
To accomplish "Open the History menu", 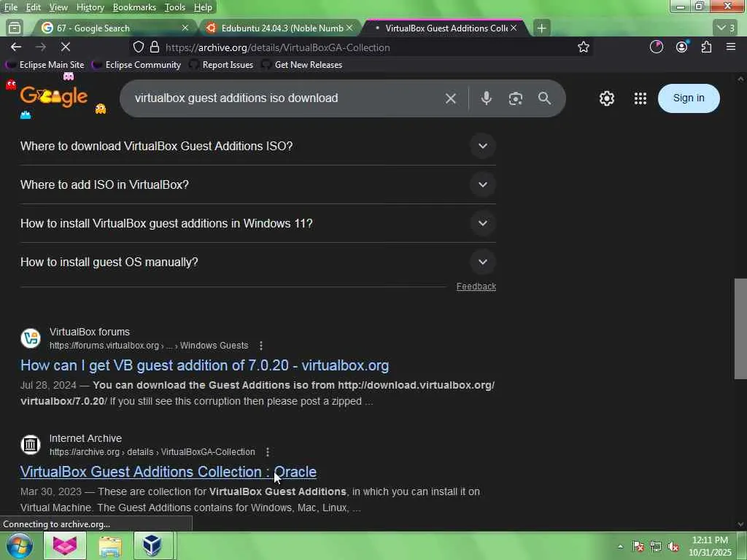I will tap(90, 7).
